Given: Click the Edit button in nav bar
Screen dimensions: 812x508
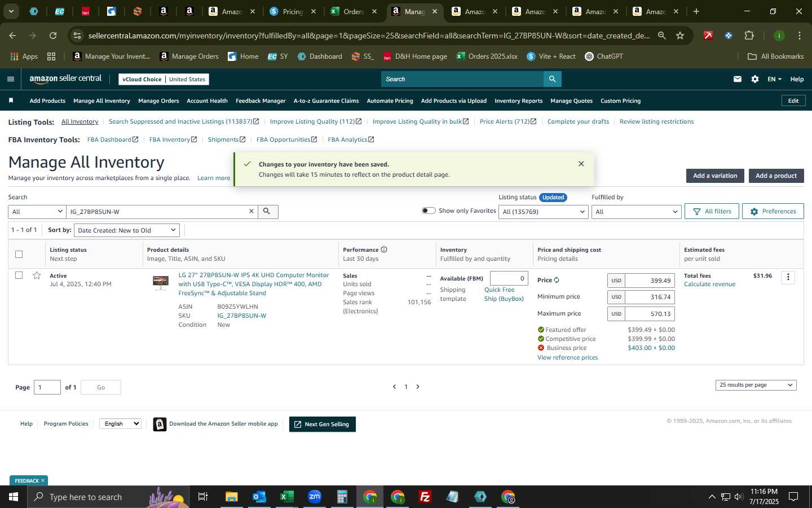Looking at the screenshot, I should (793, 100).
